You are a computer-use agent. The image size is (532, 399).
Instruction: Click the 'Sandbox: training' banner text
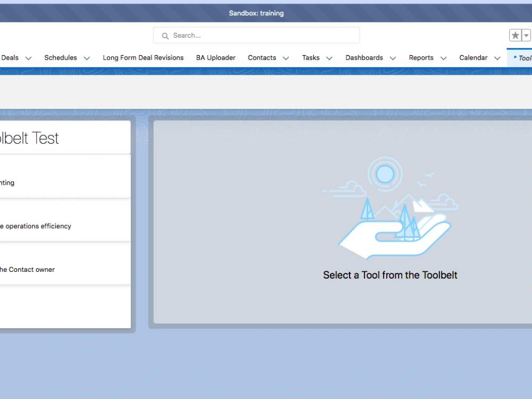pos(256,13)
